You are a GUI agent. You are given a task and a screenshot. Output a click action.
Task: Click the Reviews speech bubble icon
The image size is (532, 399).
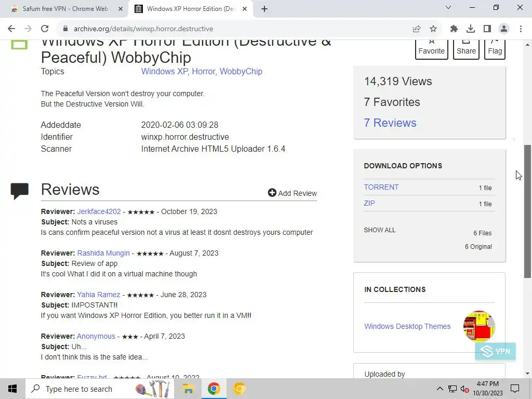(20, 191)
